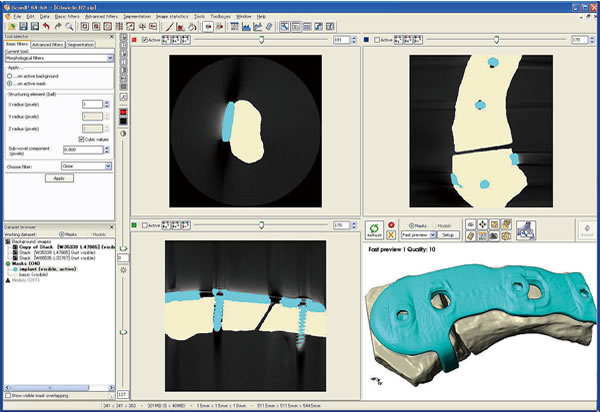Click the Setup button in 3D toolbar
Viewport: 600px width, 412px height.
448,235
